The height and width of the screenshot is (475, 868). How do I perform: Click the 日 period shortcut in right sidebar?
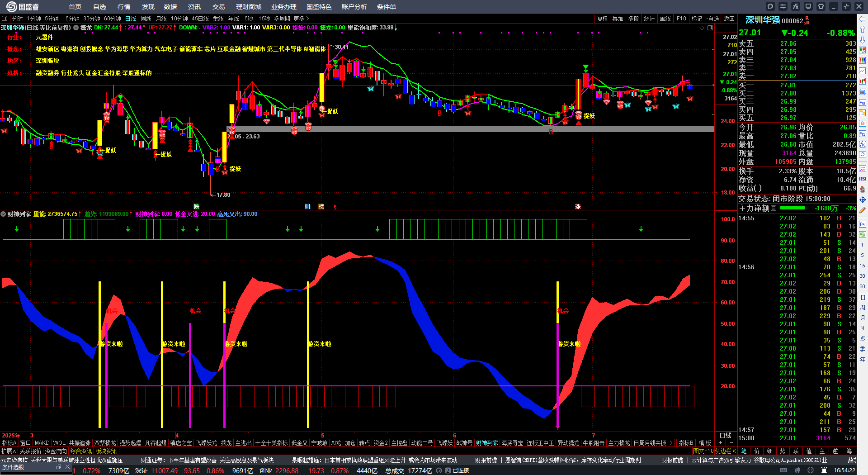point(863,297)
